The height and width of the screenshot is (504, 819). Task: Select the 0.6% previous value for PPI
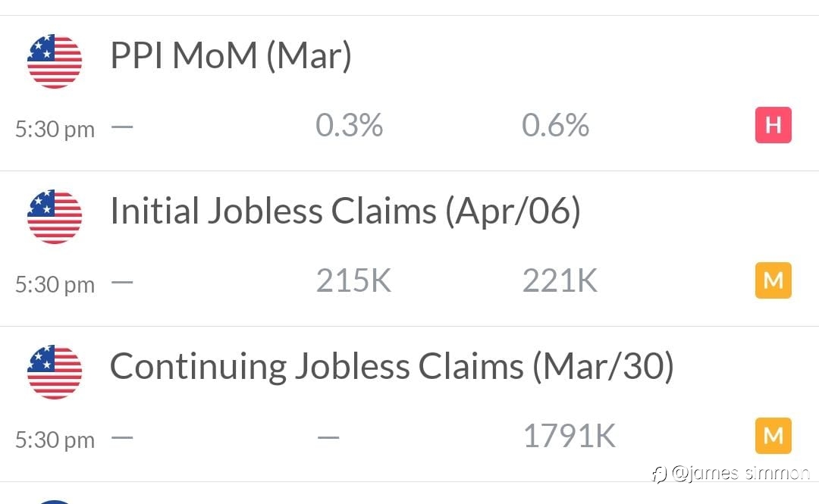pyautogui.click(x=555, y=125)
